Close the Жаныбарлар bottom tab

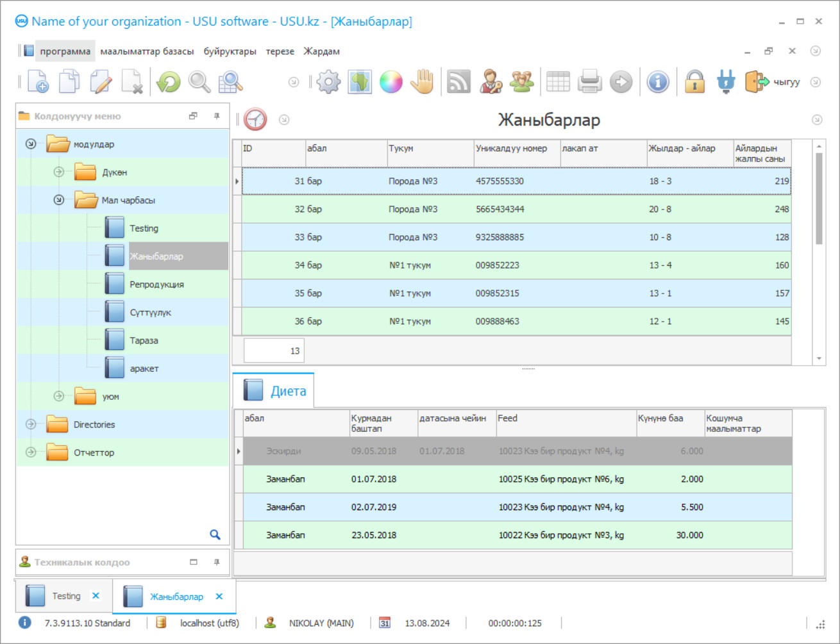[219, 597]
